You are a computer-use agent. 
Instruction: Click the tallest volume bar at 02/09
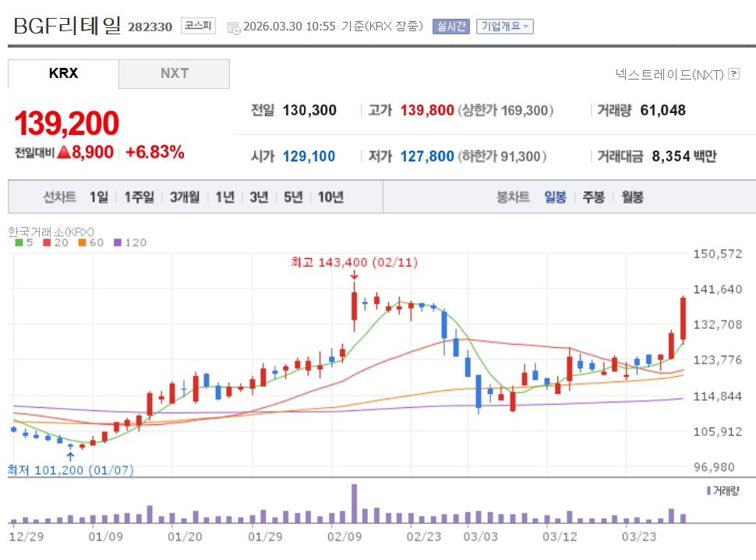click(354, 503)
